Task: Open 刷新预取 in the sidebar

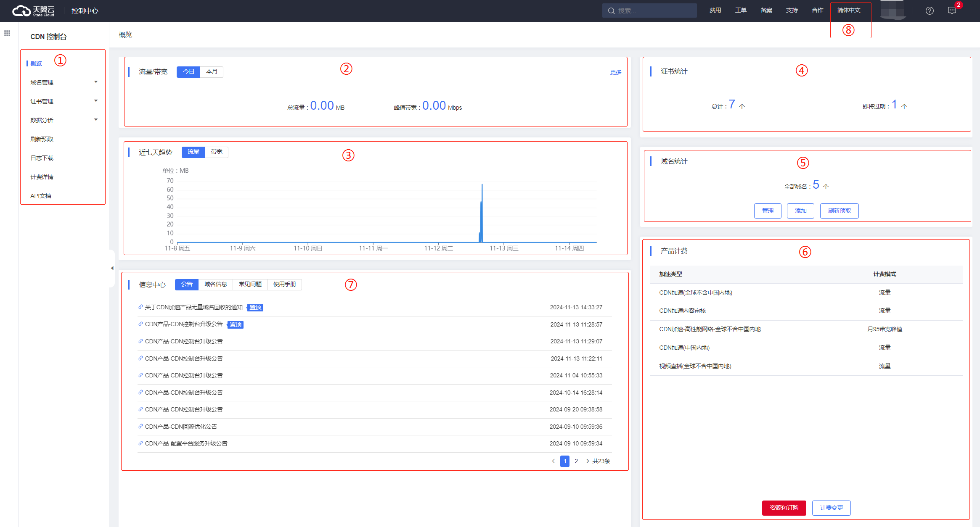Action: (42, 139)
